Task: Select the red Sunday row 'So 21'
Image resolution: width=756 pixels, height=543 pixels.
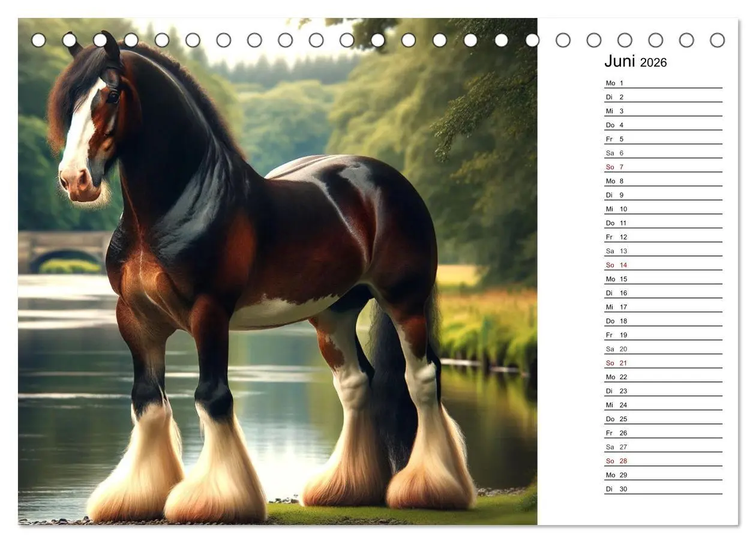Action: [663, 363]
